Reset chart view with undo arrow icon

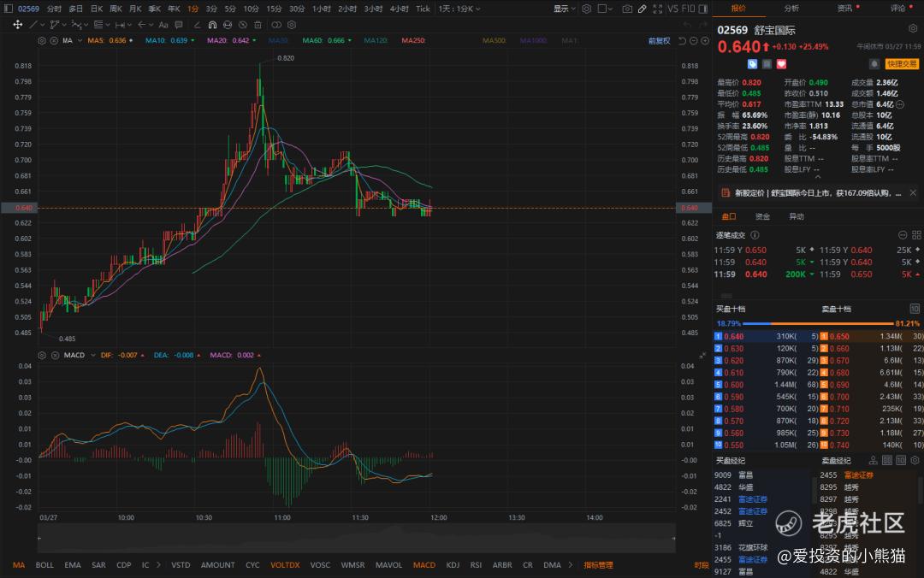pos(682,41)
